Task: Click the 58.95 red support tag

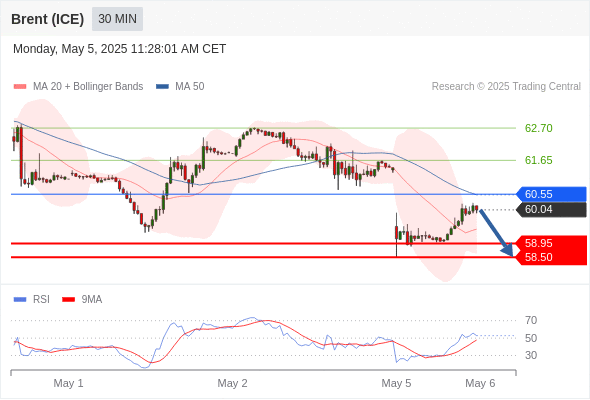Action: point(551,243)
